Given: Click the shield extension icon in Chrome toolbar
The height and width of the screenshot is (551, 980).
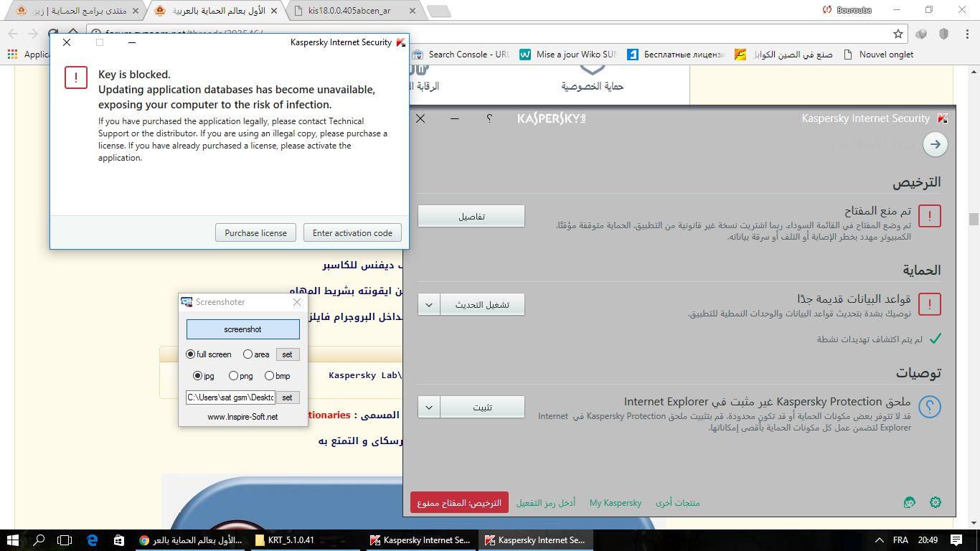Looking at the screenshot, I should pos(943,34).
